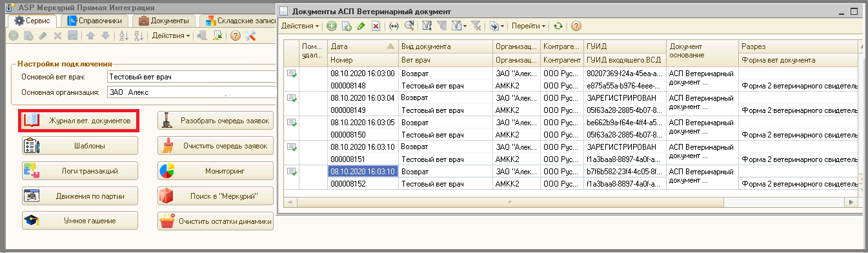868x253 pixels.
Task: Click GUID 80207369-f24a-45ea-a... cell
Action: (625, 74)
